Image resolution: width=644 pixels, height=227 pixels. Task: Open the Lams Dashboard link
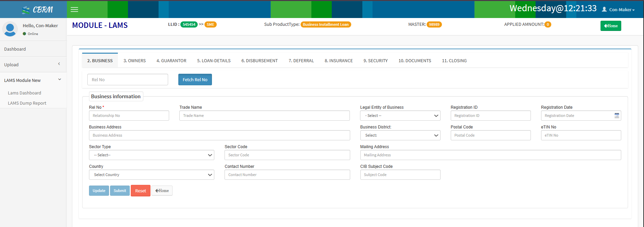[x=24, y=93]
